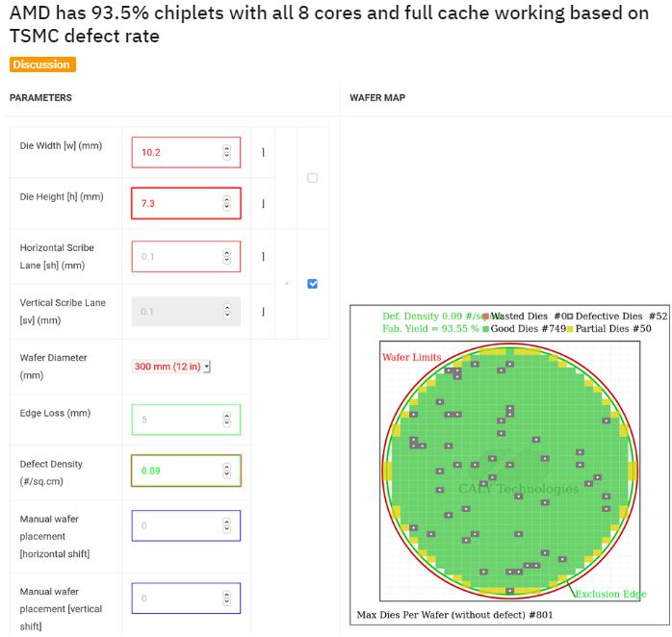Image resolution: width=672 pixels, height=637 pixels.
Task: Click the 'Die Height [h] (mm)' label
Action: click(x=62, y=196)
